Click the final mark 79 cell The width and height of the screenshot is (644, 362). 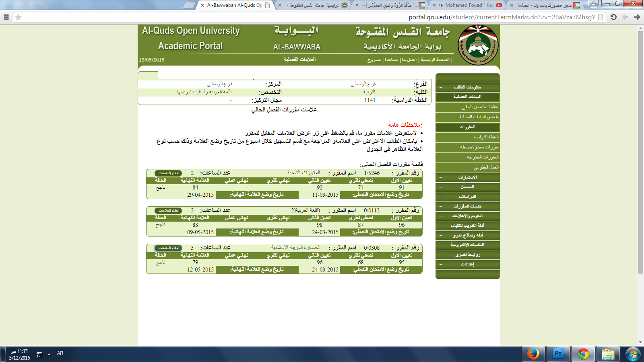195,262
